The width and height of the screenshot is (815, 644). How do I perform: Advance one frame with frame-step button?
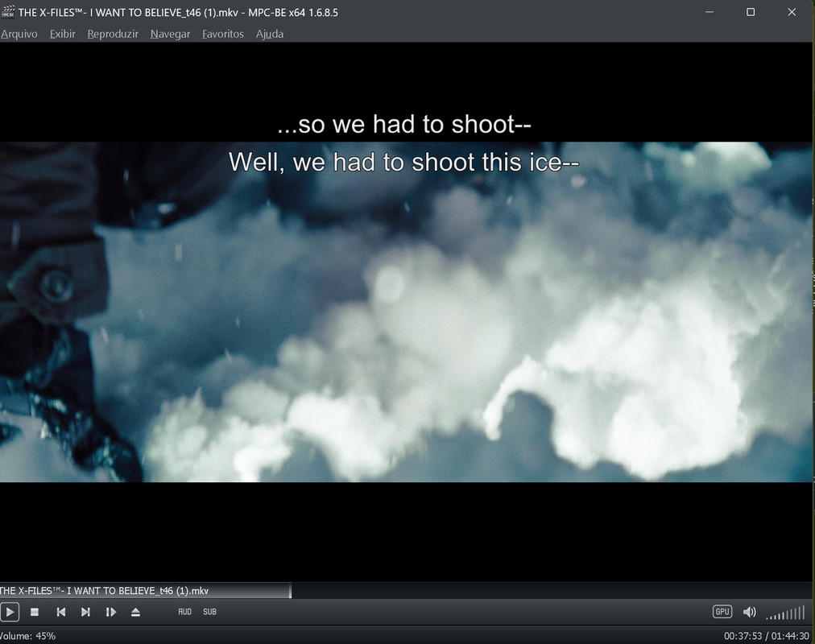coord(110,612)
